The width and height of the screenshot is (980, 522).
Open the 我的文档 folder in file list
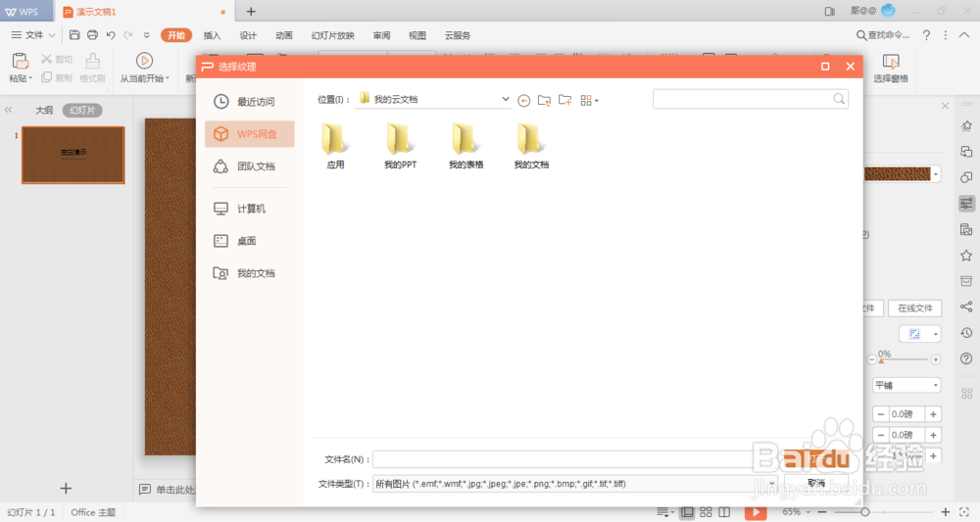(531, 146)
